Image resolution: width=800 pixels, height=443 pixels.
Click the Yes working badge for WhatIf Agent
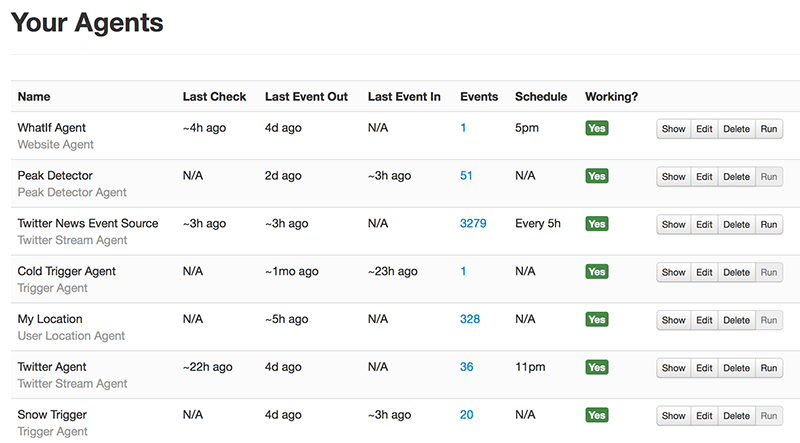tap(597, 128)
